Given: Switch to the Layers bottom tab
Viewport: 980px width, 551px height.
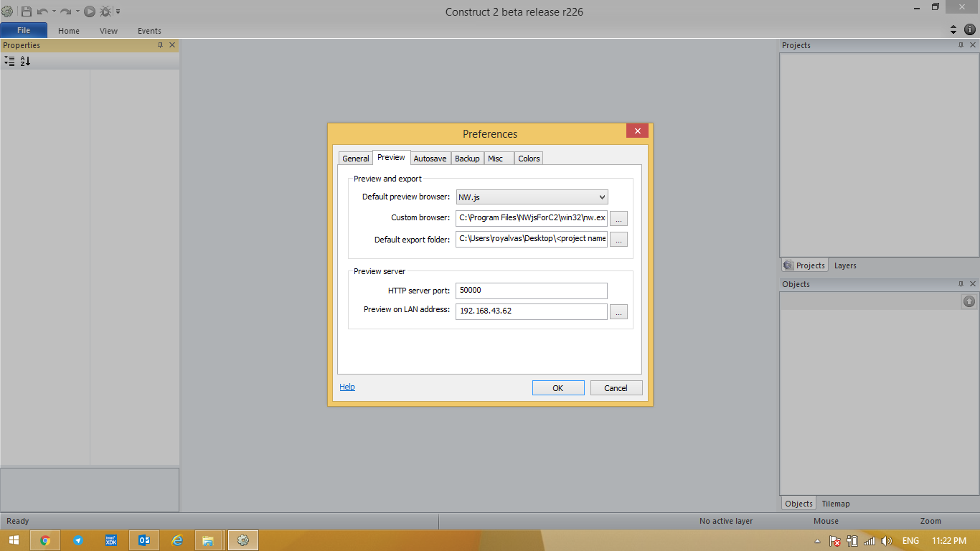Looking at the screenshot, I should tap(845, 265).
